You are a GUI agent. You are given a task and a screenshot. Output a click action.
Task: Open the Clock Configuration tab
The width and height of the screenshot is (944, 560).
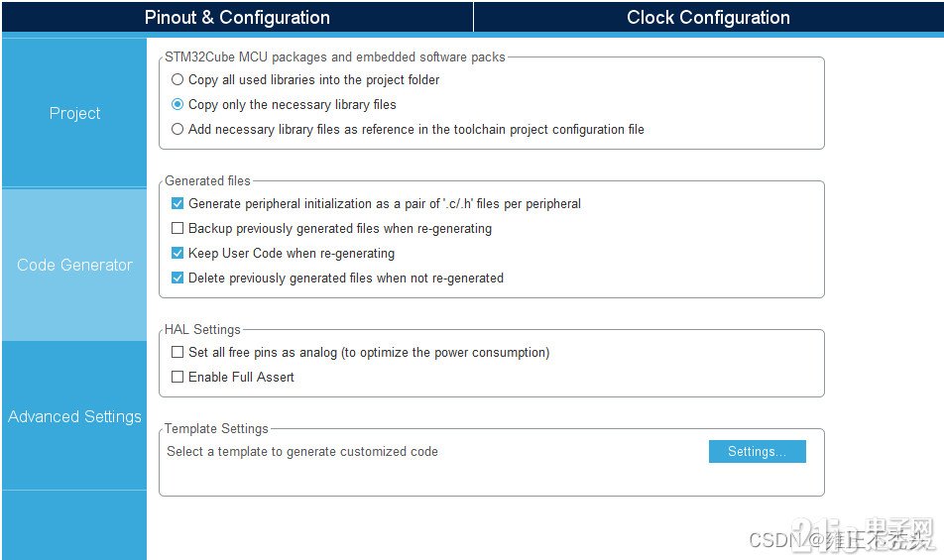tap(708, 17)
